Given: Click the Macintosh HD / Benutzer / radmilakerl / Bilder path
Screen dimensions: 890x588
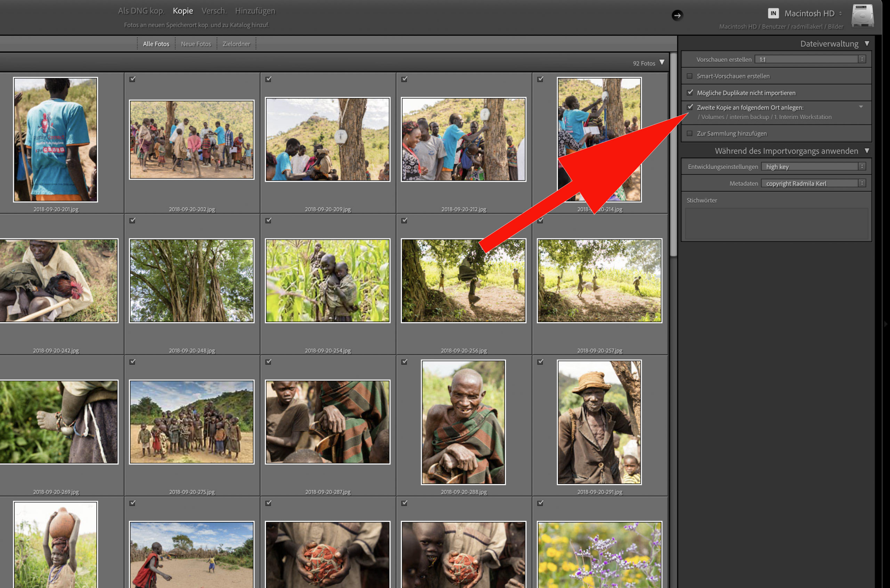Looking at the screenshot, I should (781, 27).
